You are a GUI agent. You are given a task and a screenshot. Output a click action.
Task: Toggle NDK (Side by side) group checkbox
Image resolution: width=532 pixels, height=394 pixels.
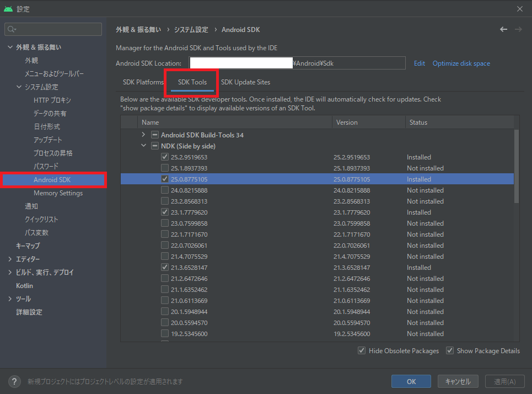click(x=155, y=146)
